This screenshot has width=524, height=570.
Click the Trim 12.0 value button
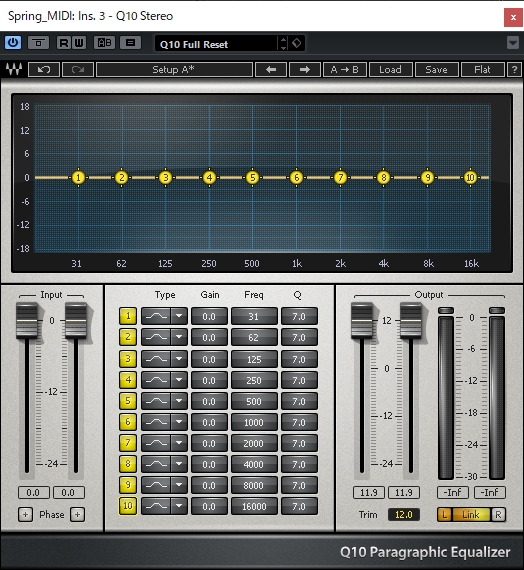404,514
